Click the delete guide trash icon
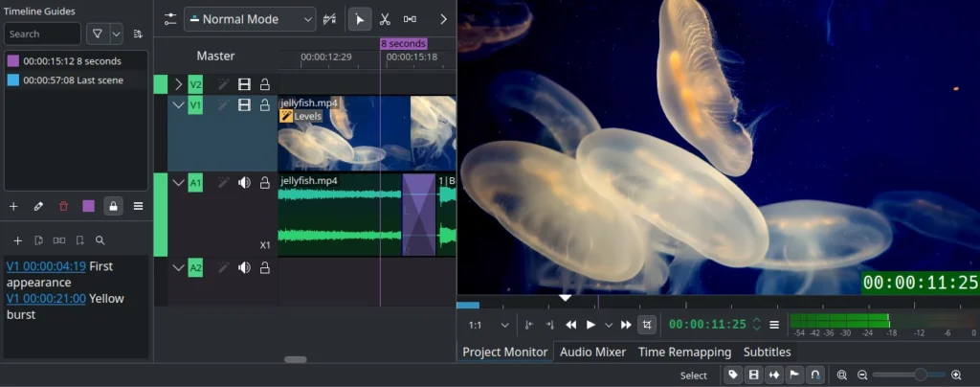 point(64,206)
